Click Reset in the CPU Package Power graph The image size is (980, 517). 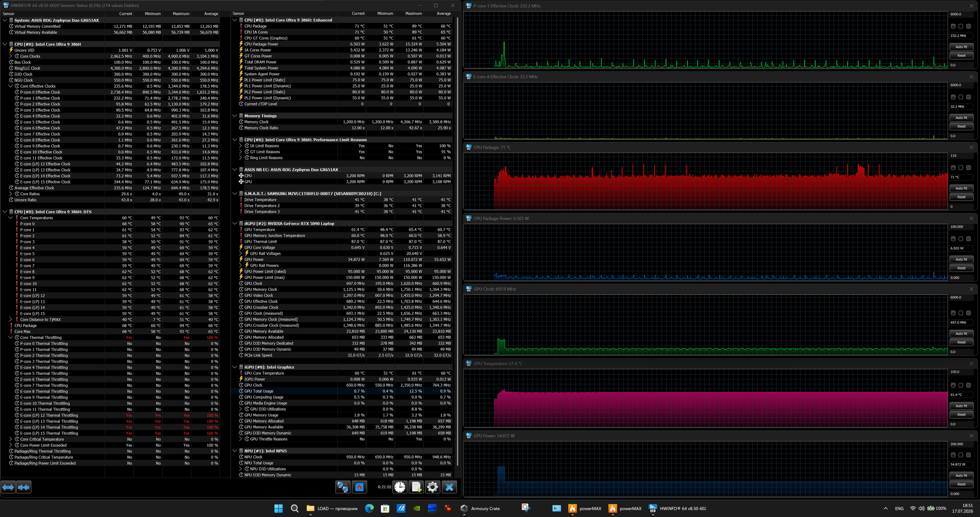[961, 268]
